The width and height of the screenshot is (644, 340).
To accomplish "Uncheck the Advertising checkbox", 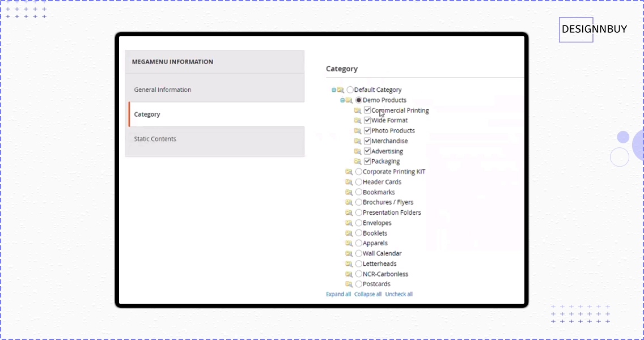I will [x=367, y=151].
